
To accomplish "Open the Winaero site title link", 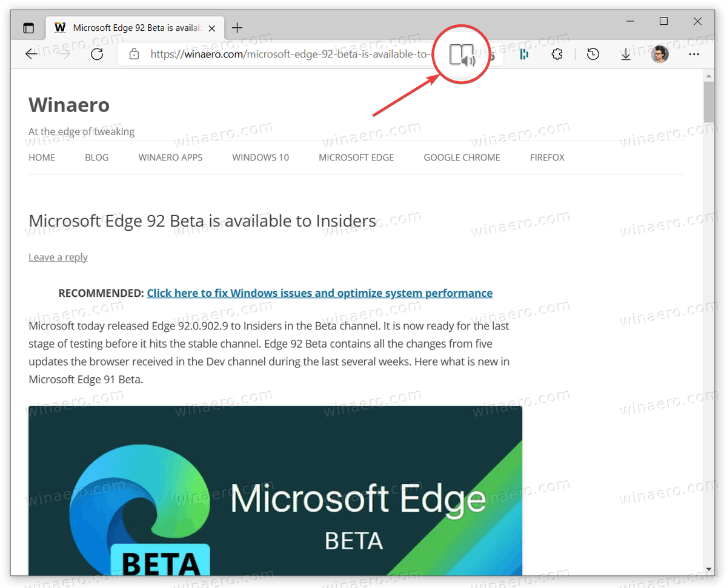I will pos(69,105).
